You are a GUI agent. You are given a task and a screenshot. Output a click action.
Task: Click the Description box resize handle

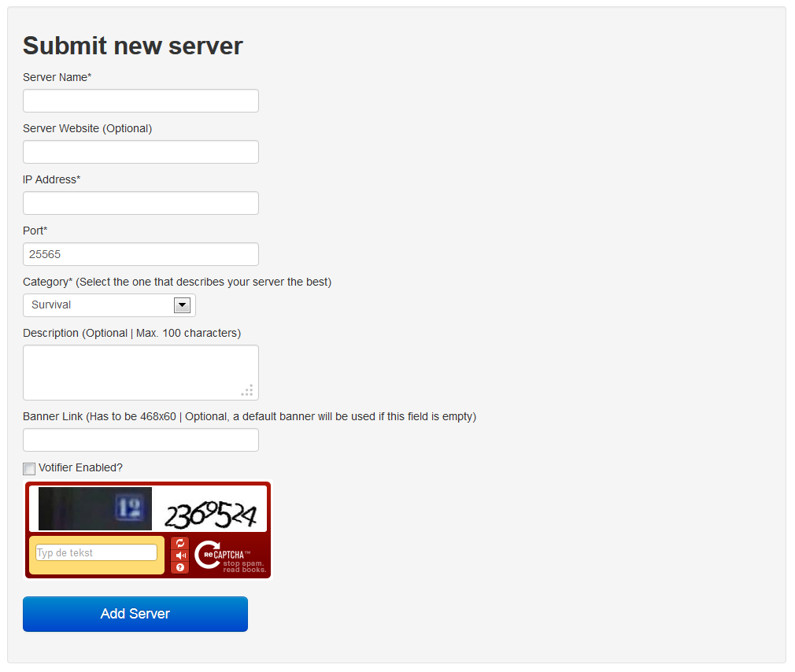(x=248, y=390)
